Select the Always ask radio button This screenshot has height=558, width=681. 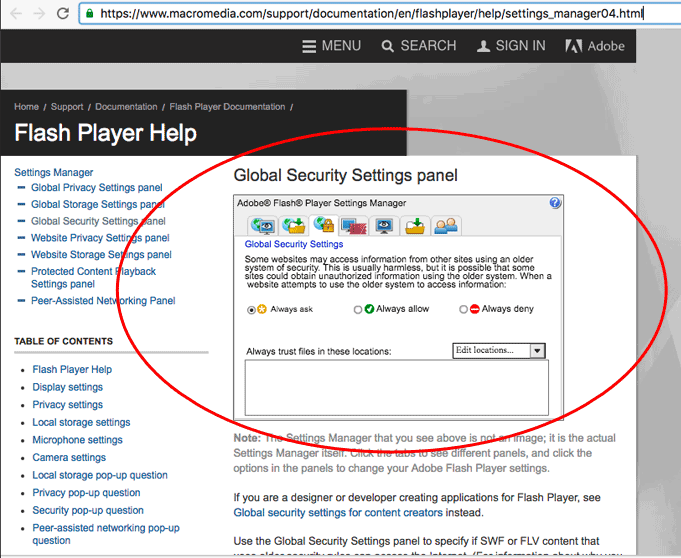[251, 310]
